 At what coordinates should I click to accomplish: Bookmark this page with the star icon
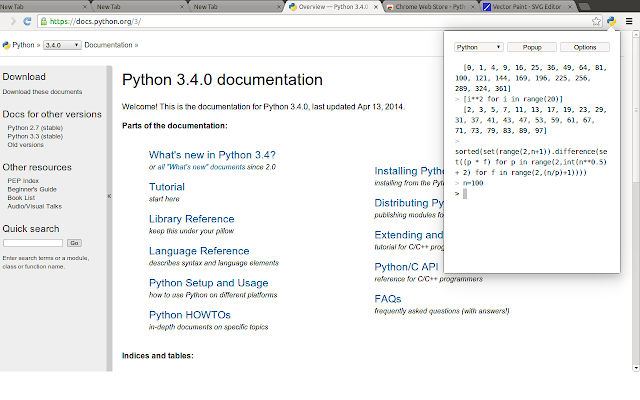(x=596, y=21)
